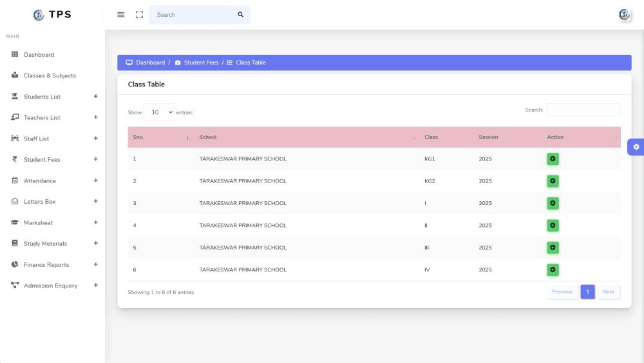Click green plus action for class III row

[x=553, y=248]
